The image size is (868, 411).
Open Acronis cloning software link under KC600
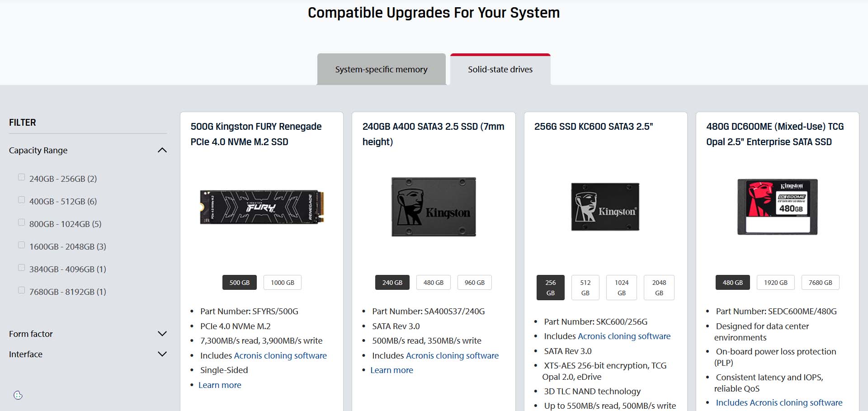[x=624, y=336]
